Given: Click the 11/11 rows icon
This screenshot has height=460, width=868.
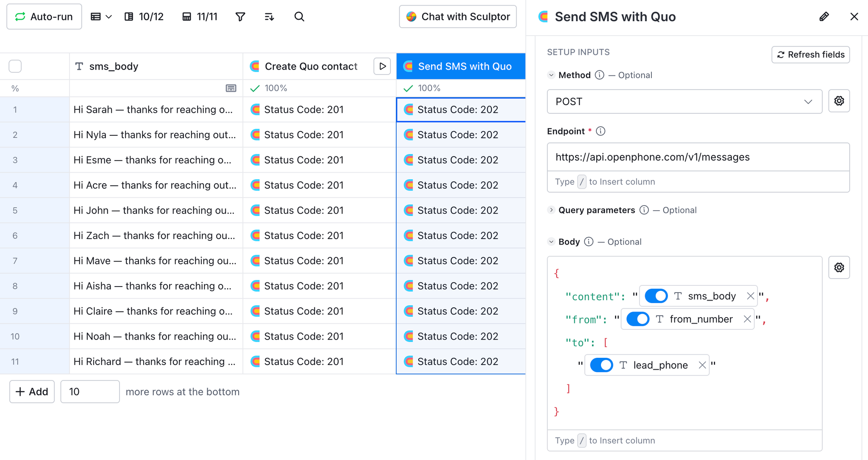Looking at the screenshot, I should pos(199,17).
